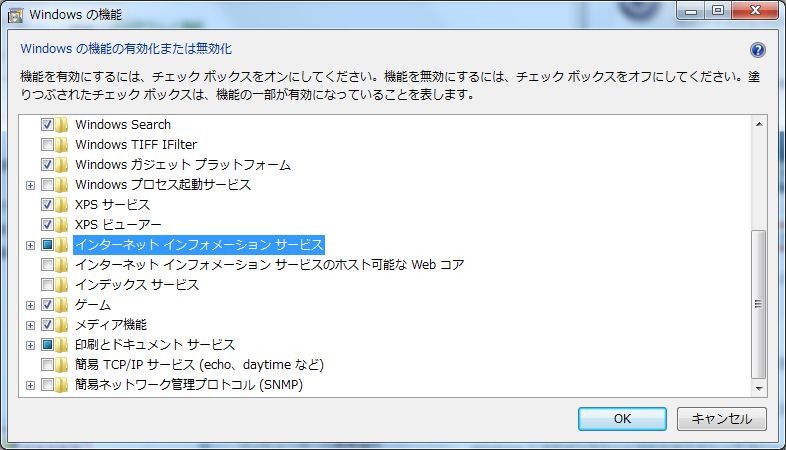Select the 簡易ネットワーク管理プロトコル (SNMP) label

pyautogui.click(x=189, y=385)
